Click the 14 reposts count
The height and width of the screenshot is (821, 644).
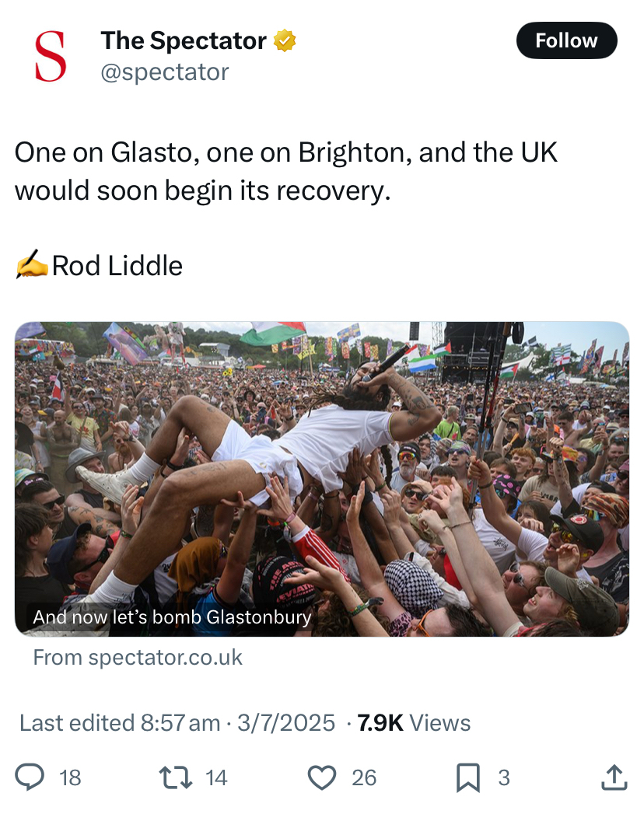tap(216, 777)
